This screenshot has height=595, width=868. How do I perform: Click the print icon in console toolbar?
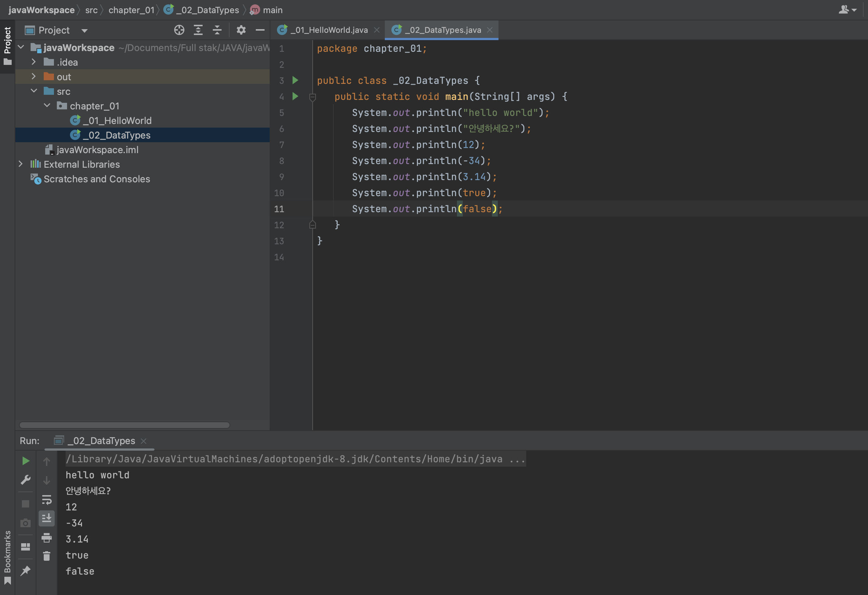pos(46,537)
